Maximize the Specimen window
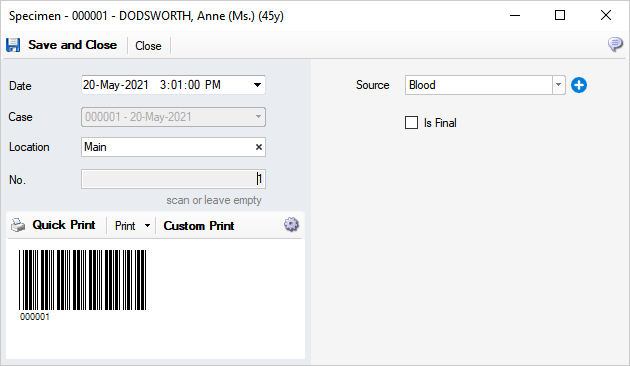Image resolution: width=630 pixels, height=366 pixels. point(560,15)
